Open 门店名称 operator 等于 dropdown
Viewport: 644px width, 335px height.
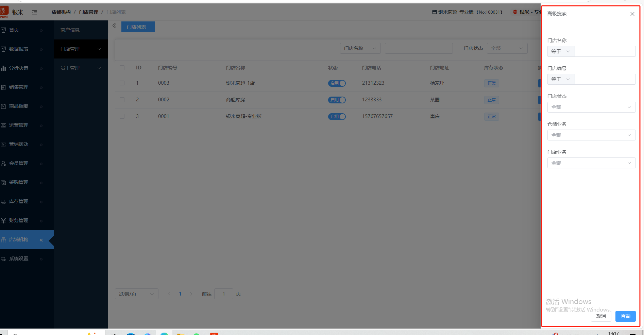(x=561, y=51)
